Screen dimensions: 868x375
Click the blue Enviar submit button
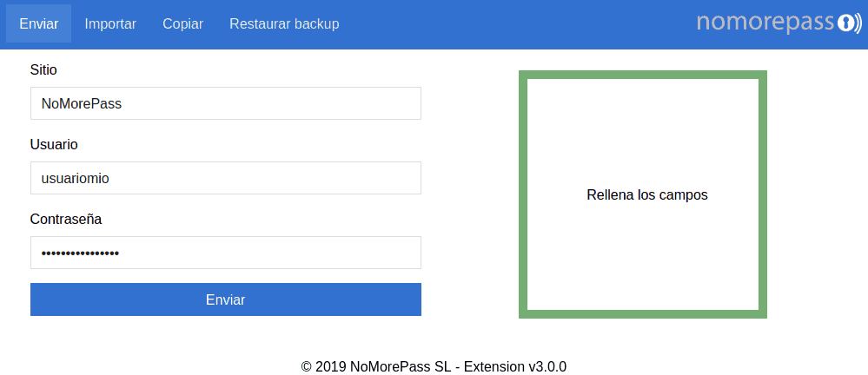[226, 299]
